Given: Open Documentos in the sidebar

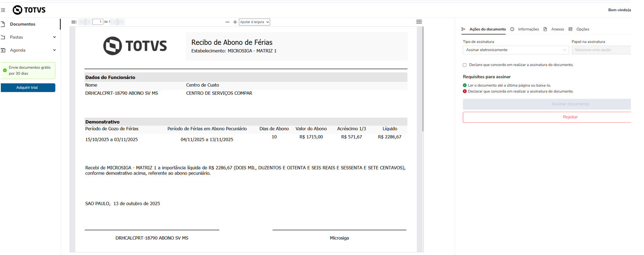Looking at the screenshot, I should [x=23, y=24].
